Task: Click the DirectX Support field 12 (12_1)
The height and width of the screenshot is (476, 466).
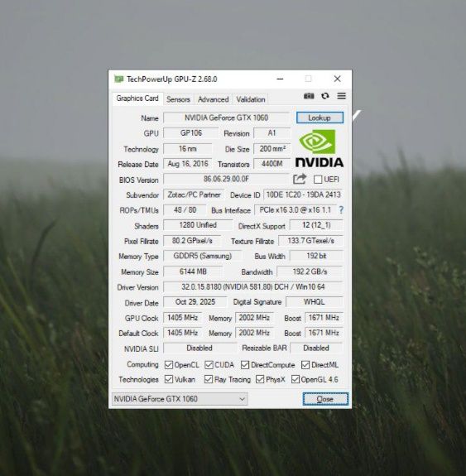Action: (x=316, y=225)
